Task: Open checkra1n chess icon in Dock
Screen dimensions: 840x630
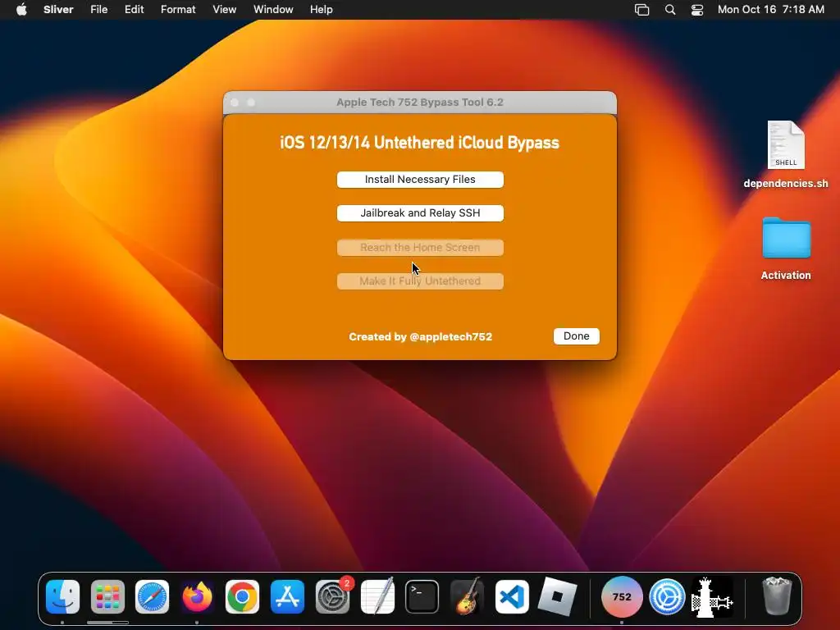Action: click(712, 597)
